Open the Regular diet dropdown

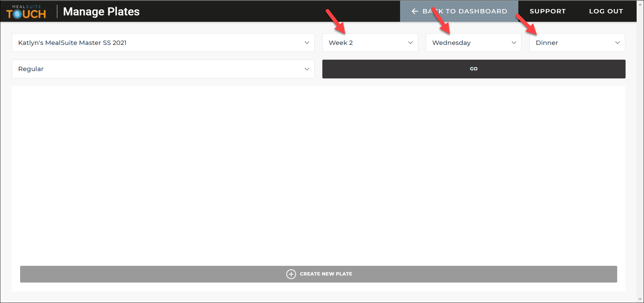[x=163, y=69]
